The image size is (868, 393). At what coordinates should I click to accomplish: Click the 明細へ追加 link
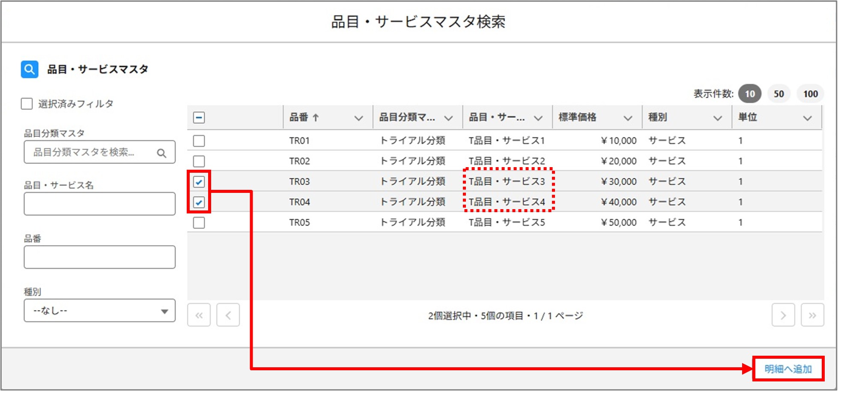788,369
